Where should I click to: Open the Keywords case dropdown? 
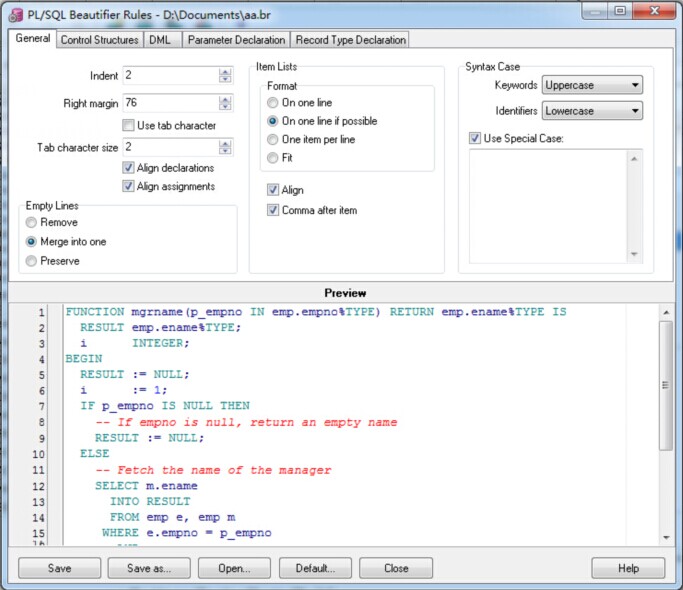[592, 85]
